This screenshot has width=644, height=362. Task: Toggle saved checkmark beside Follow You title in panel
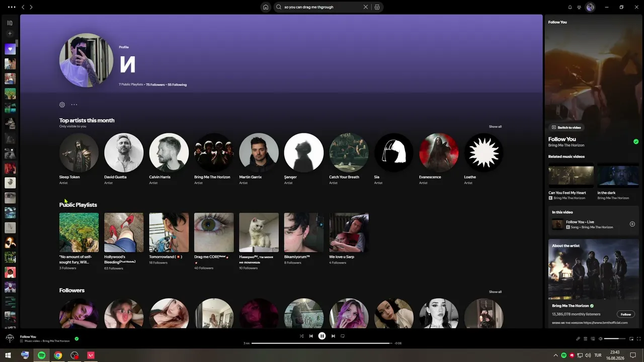[636, 142]
